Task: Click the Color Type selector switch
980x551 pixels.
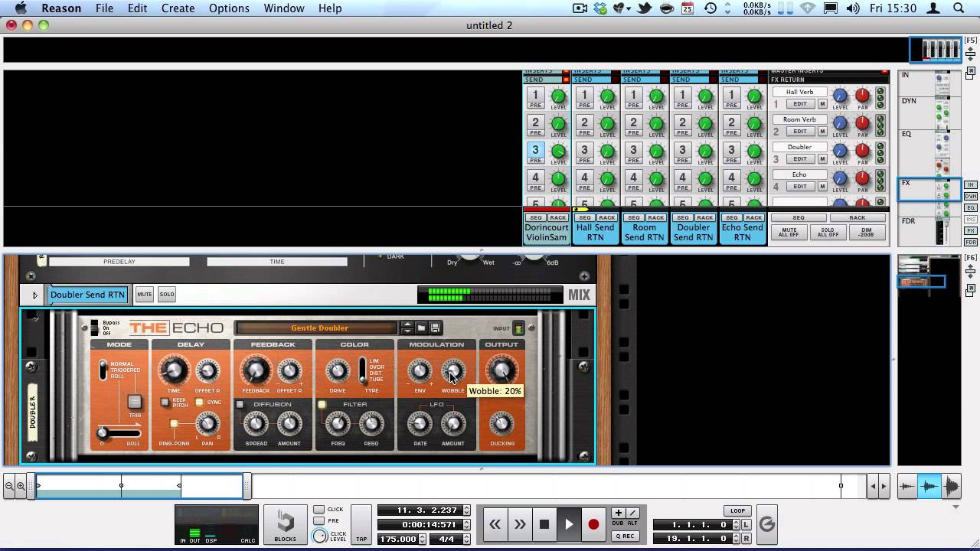Action: (x=363, y=371)
